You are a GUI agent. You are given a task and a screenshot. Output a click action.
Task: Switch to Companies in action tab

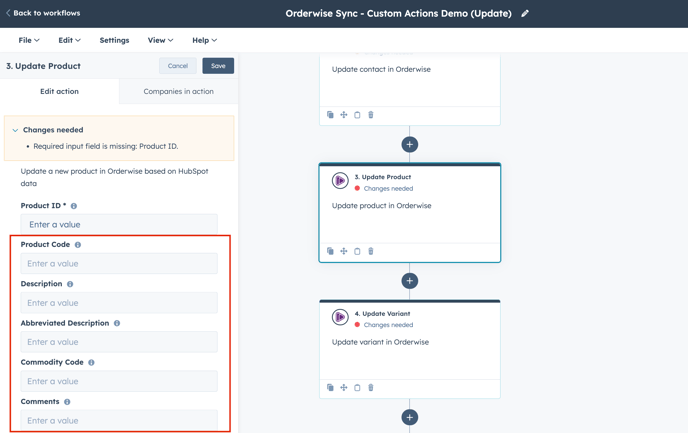[179, 91]
